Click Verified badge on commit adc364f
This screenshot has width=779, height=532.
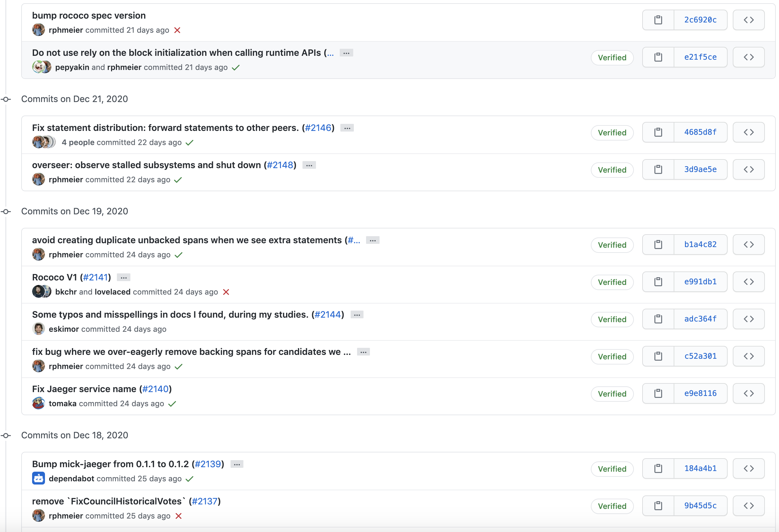point(612,319)
